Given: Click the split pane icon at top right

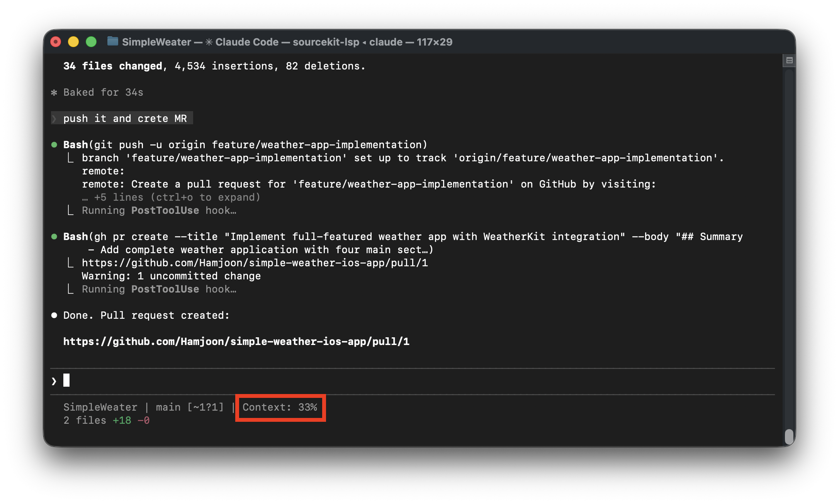Looking at the screenshot, I should pos(789,60).
